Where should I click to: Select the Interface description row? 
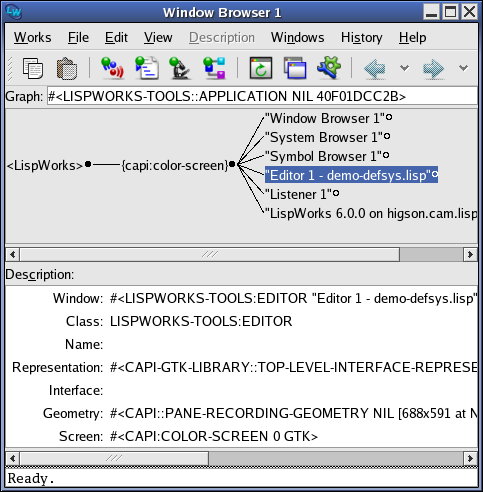(x=241, y=390)
